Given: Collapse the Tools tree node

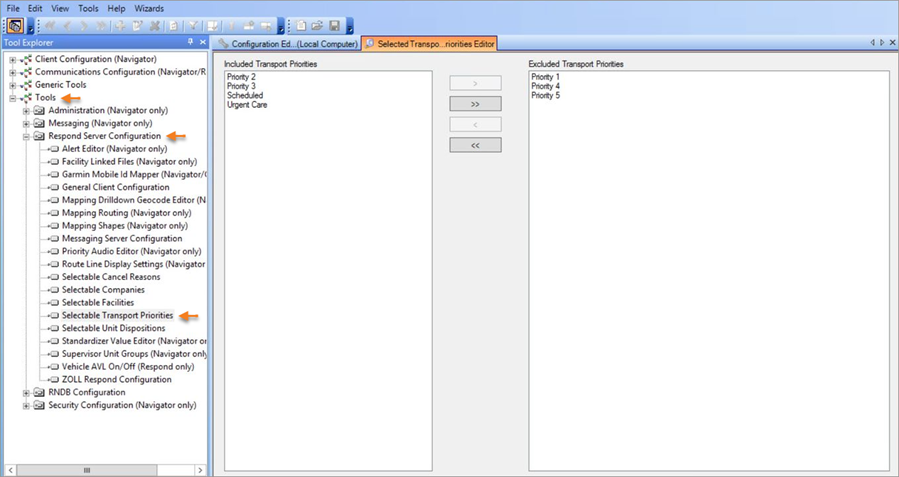Looking at the screenshot, I should tap(13, 98).
